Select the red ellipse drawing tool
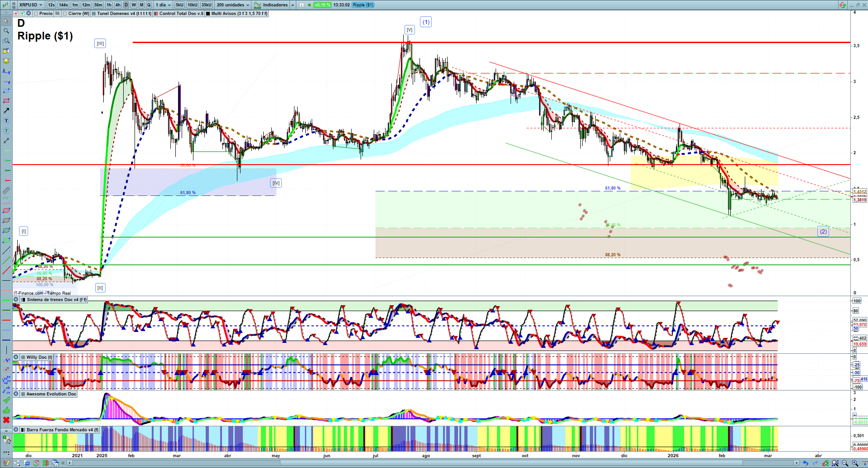The width and height of the screenshot is (868, 468). (6, 210)
